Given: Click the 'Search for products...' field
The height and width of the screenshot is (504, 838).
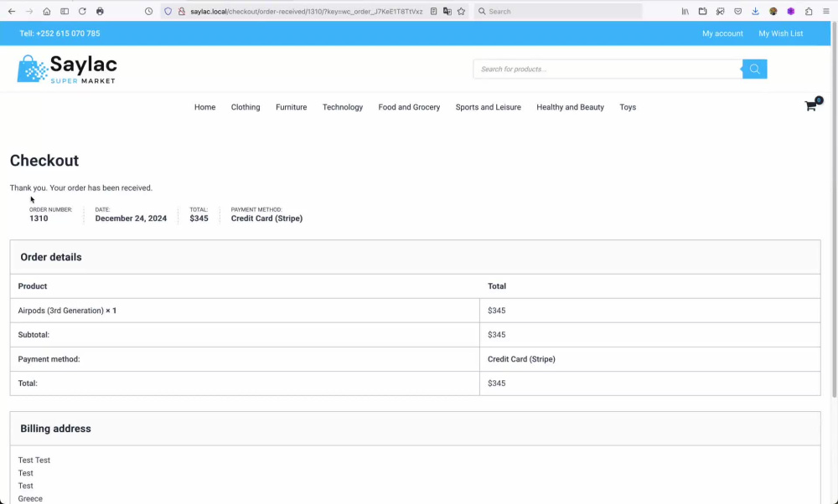Looking at the screenshot, I should coord(608,69).
